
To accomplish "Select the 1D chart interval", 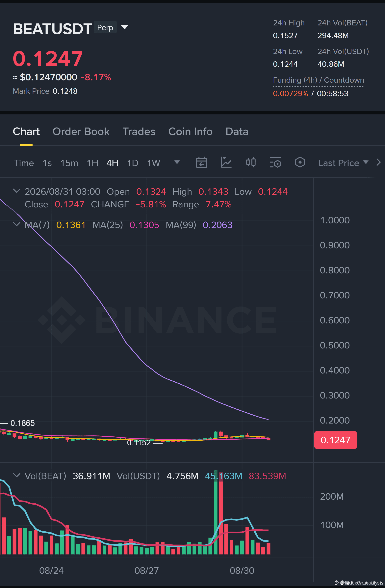I will (x=133, y=163).
